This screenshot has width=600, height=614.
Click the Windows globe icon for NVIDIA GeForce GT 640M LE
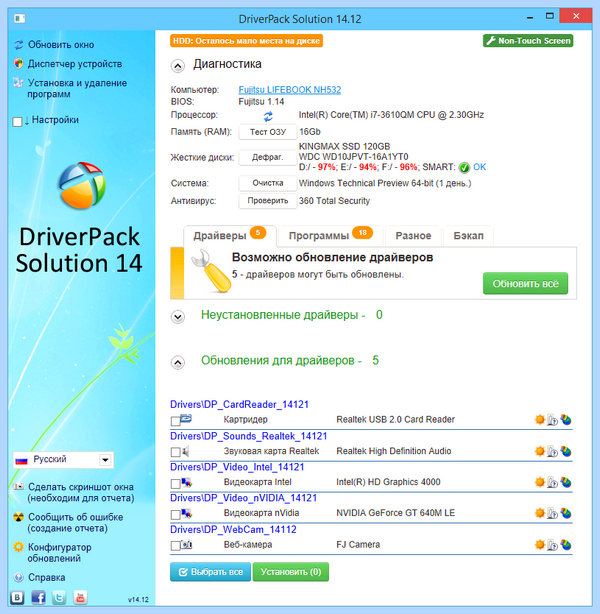[566, 513]
